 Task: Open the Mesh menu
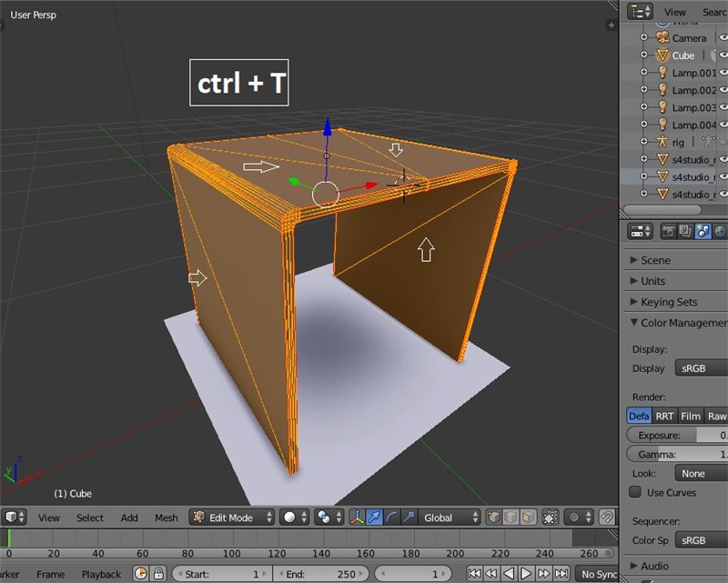click(x=167, y=518)
